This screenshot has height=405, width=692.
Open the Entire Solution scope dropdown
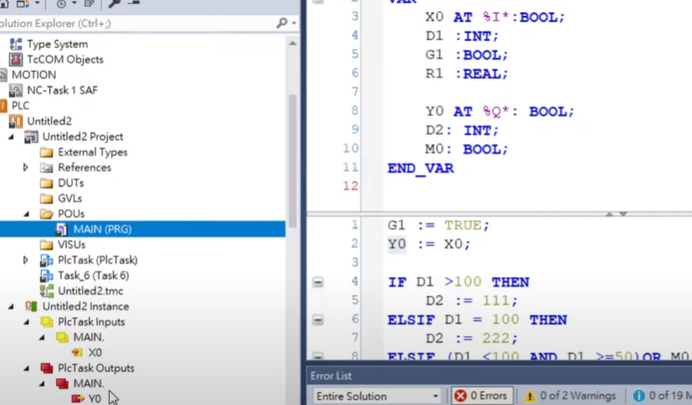coord(376,396)
